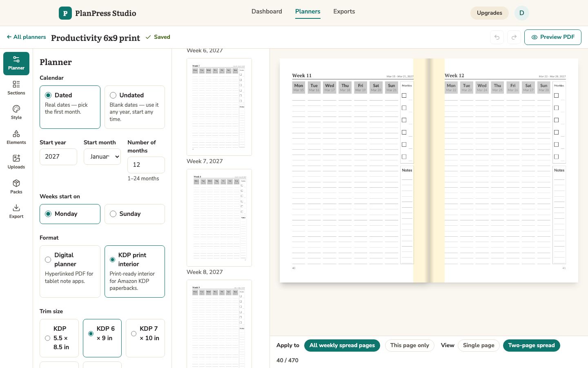This screenshot has width=588, height=368.
Task: Choose the KDP print interior format
Action: [x=135, y=272]
